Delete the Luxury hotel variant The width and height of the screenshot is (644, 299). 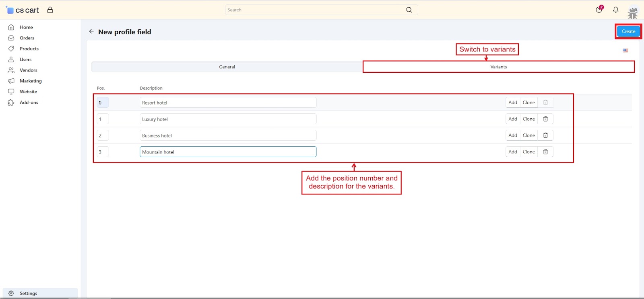(x=545, y=119)
